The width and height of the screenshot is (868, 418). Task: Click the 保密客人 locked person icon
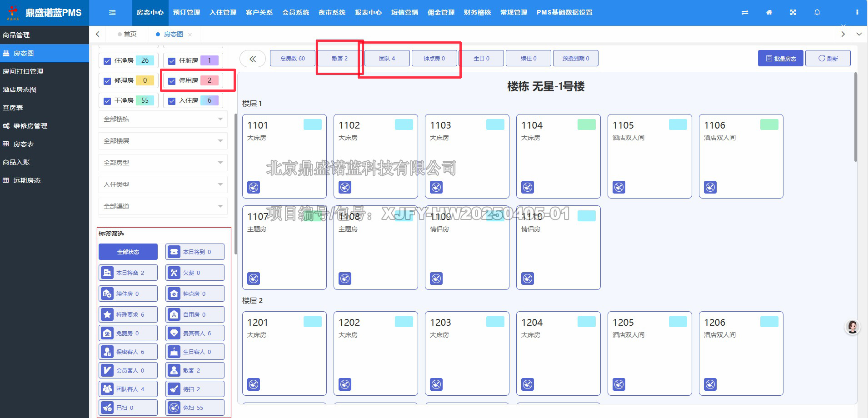[107, 352]
